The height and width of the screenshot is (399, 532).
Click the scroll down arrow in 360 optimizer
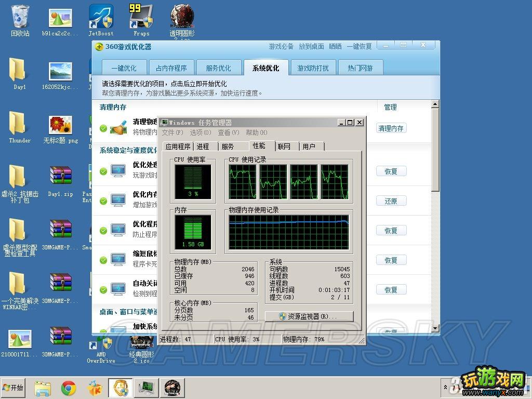coord(435,328)
